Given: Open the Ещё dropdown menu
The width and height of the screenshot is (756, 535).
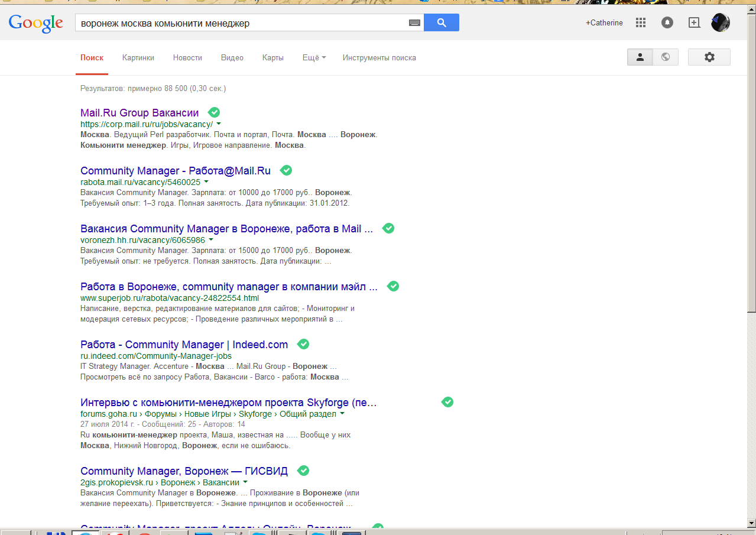Looking at the screenshot, I should [314, 58].
